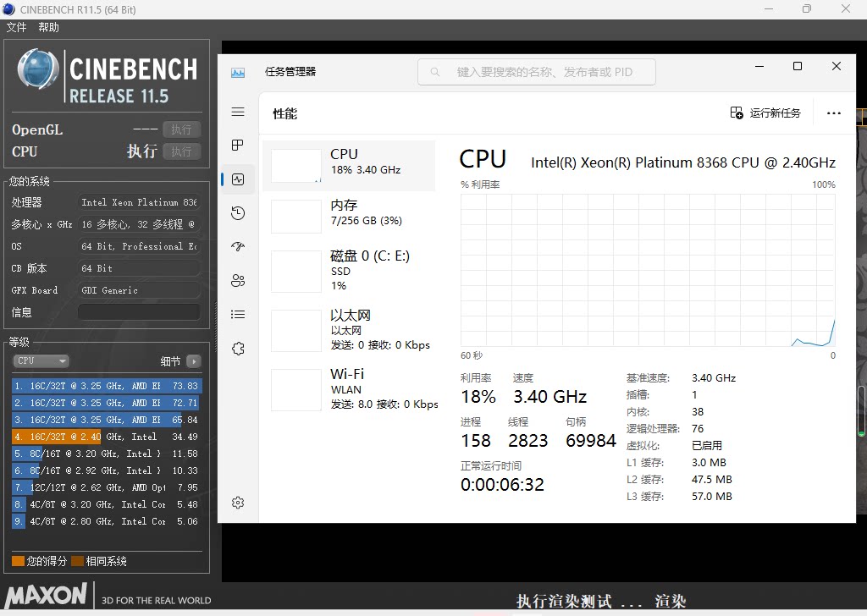867x616 pixels.
Task: Open App history icon in sidebar
Action: [238, 212]
